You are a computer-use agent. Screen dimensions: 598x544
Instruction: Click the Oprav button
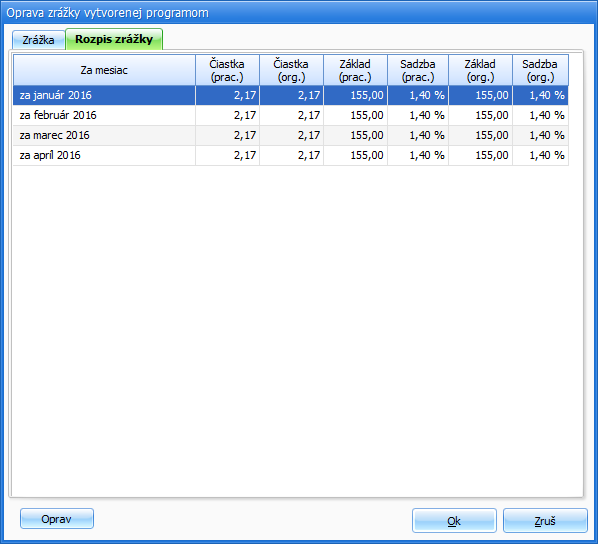tap(57, 519)
